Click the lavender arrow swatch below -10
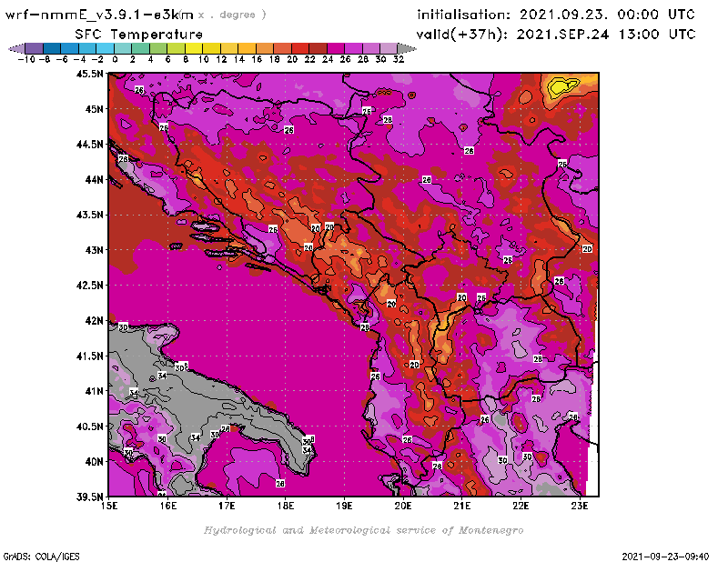728x562 pixels. click(x=16, y=48)
